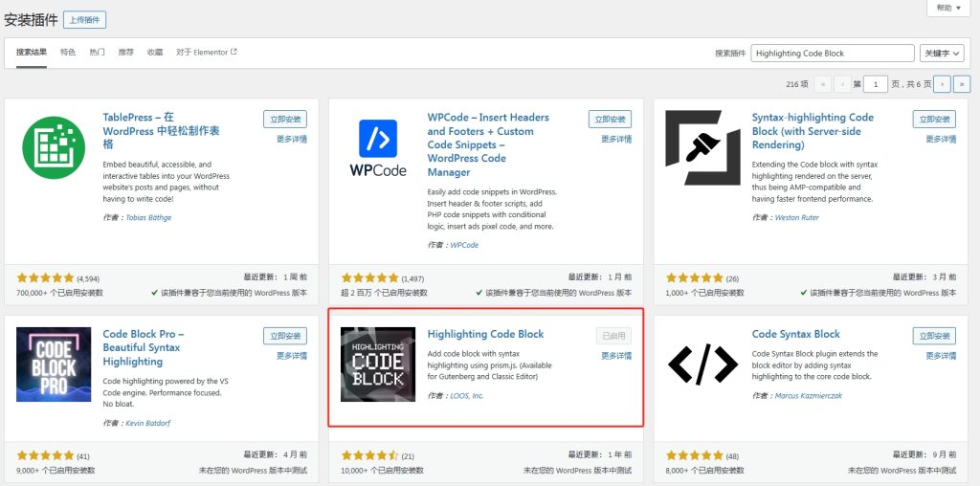The width and height of the screenshot is (980, 486).
Task: Click the TablePress green table icon
Action: point(54,147)
